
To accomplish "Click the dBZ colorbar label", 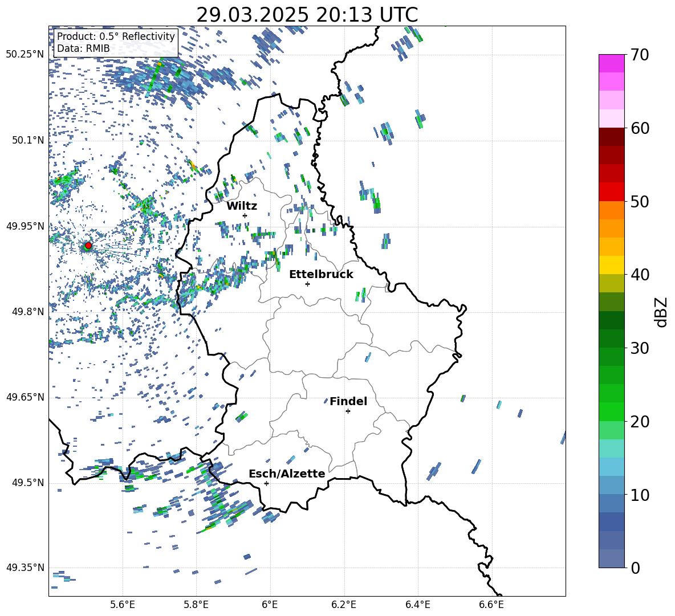I will [662, 312].
